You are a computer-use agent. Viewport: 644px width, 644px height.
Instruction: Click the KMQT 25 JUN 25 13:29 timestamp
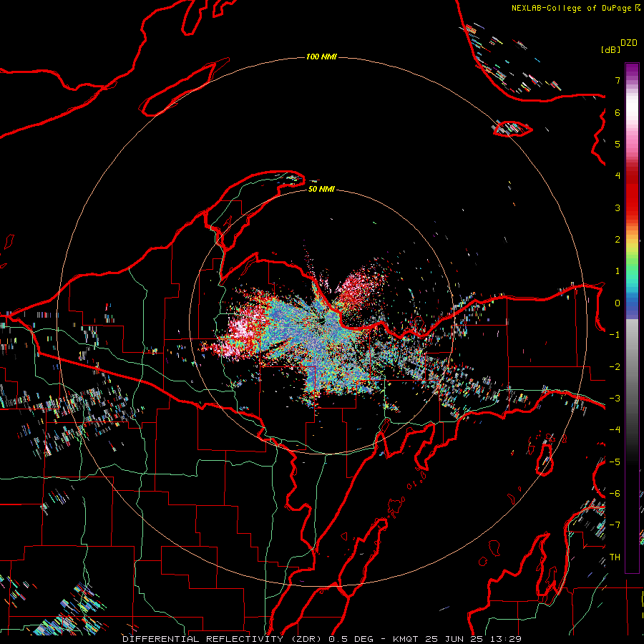tap(457, 639)
